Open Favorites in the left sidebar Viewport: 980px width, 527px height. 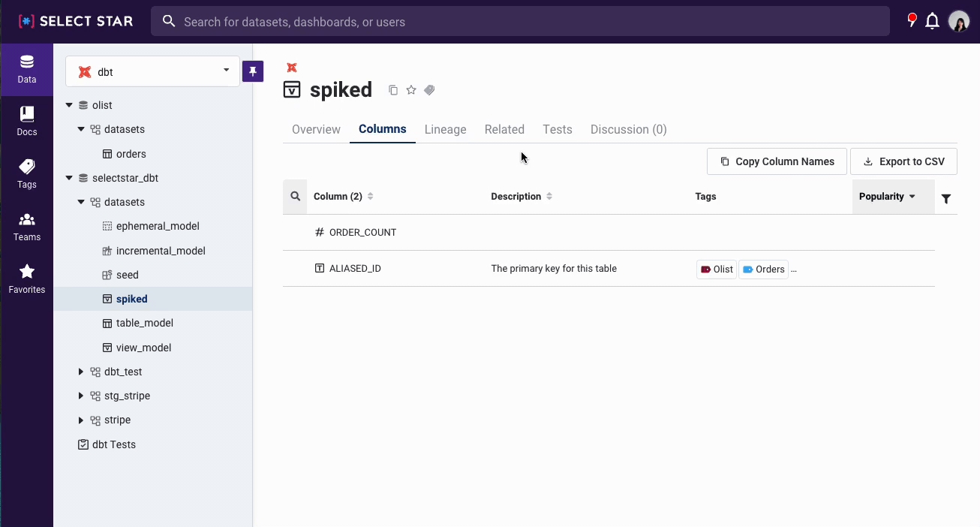27,279
